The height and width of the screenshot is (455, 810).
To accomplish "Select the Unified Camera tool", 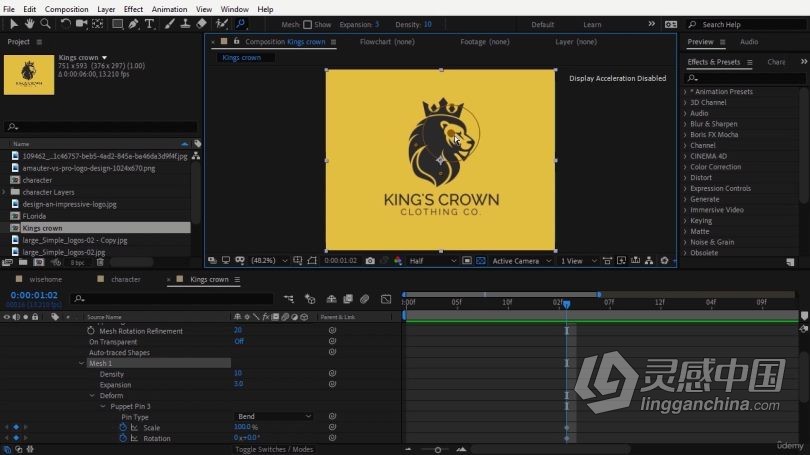I will 81,24.
